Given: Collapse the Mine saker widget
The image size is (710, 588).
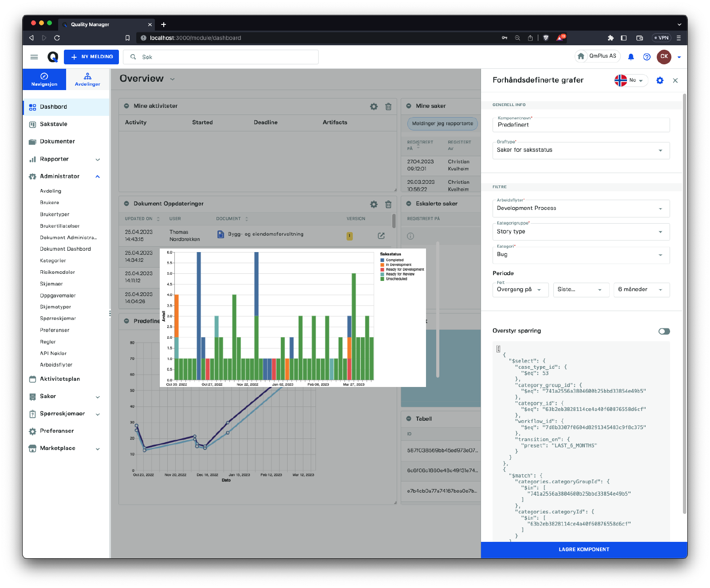Looking at the screenshot, I should point(409,106).
